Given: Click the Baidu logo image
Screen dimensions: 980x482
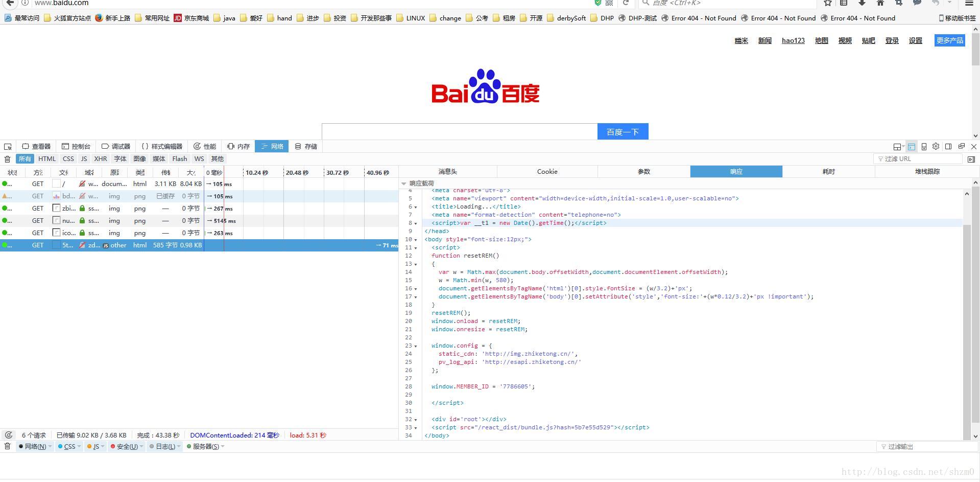Looking at the screenshot, I should (486, 86).
